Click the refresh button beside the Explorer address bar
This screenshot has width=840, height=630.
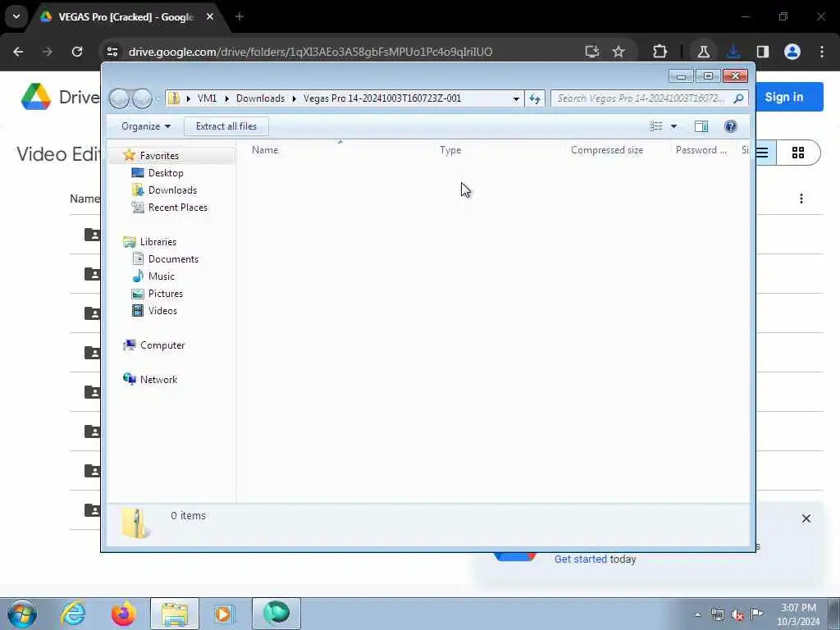coord(535,98)
